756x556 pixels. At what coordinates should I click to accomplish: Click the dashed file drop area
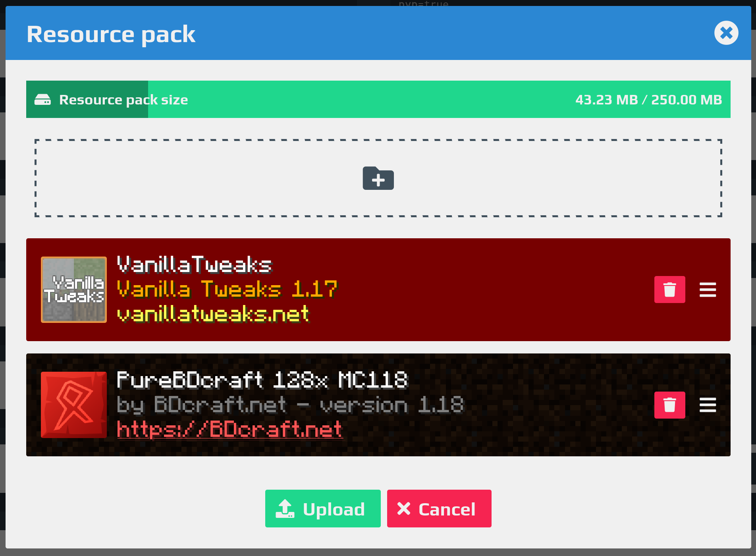point(378,178)
